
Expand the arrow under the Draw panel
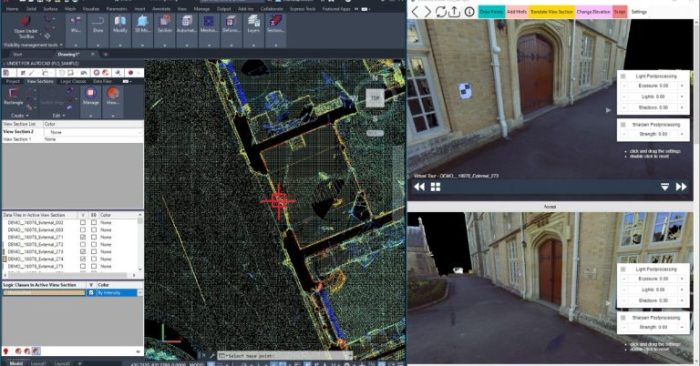pos(98,45)
